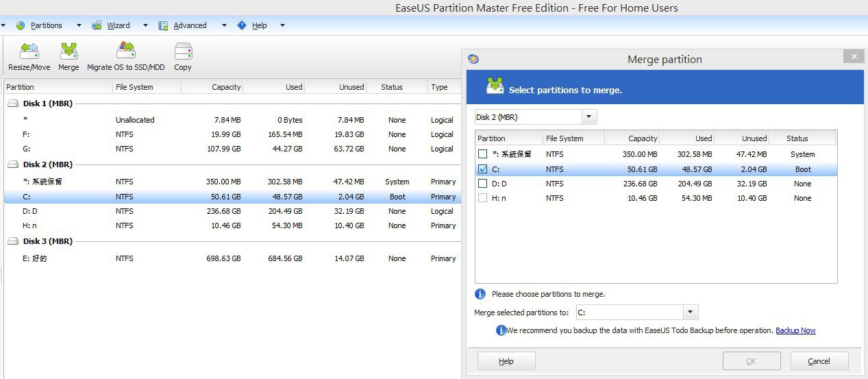Open the Wizard menu

click(x=119, y=25)
